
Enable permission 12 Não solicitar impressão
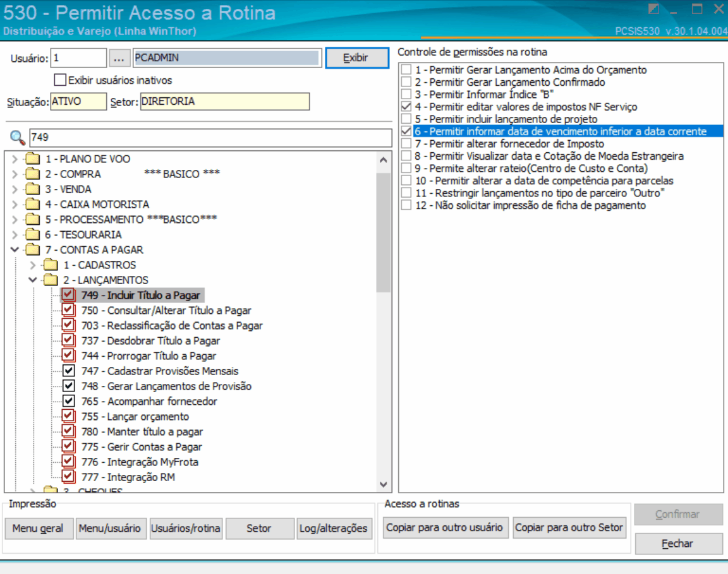406,205
